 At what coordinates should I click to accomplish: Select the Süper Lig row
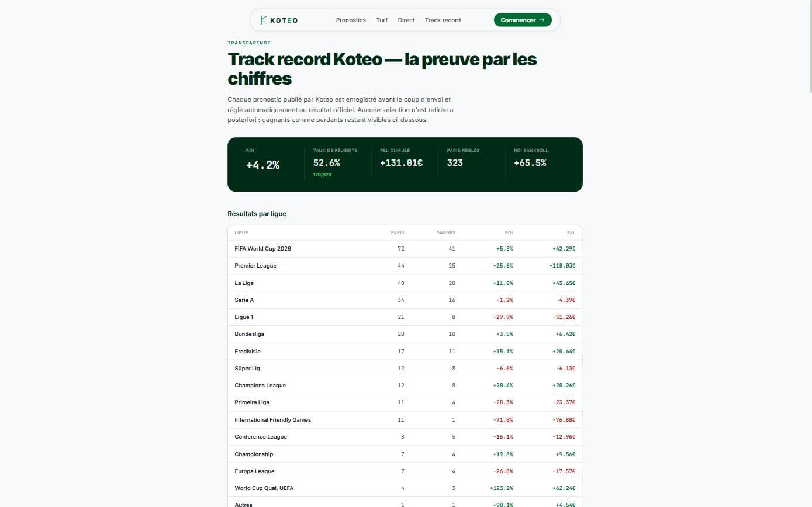[x=405, y=369]
